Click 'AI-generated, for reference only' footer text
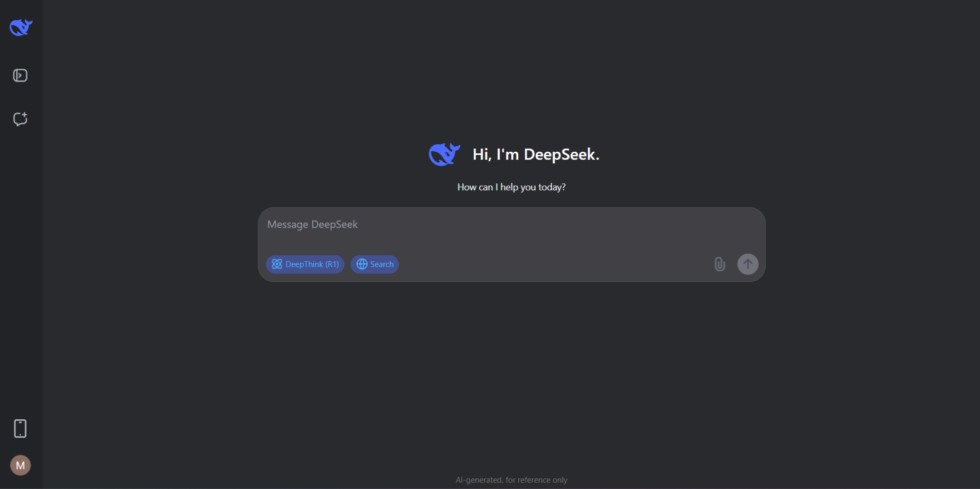 click(x=511, y=480)
